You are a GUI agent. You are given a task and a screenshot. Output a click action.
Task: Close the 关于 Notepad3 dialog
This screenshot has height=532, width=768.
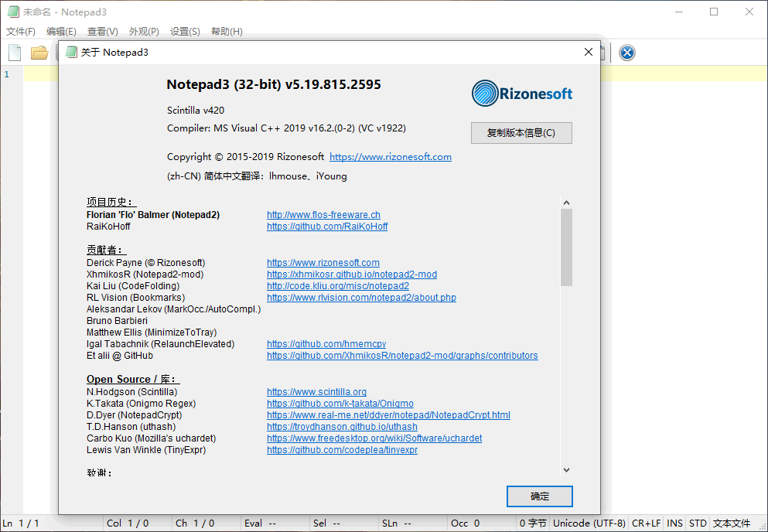589,52
